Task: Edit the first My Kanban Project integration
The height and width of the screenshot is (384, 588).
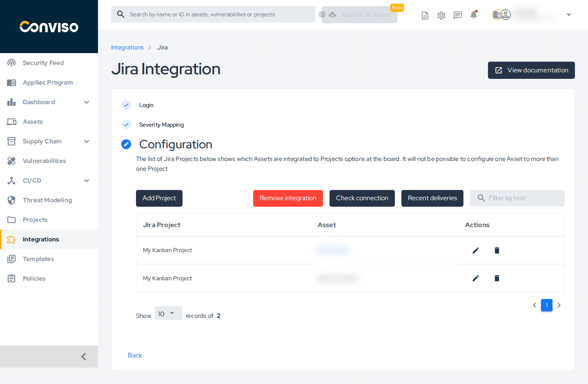Action: [476, 250]
